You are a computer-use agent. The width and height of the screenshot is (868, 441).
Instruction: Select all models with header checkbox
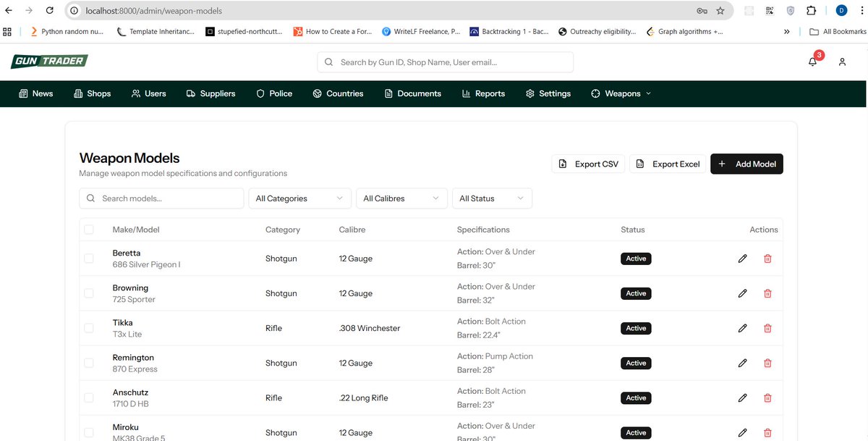pyautogui.click(x=88, y=230)
